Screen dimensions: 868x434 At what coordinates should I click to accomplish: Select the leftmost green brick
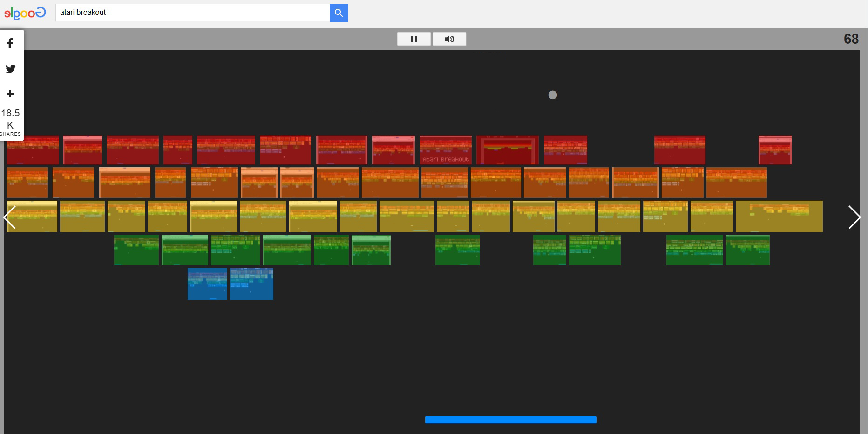pyautogui.click(x=136, y=250)
